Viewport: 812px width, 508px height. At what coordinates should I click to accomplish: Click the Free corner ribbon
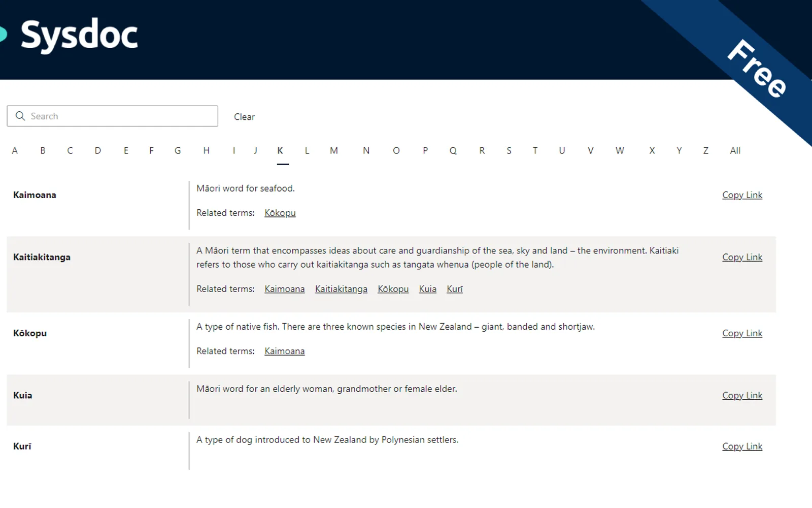click(x=756, y=68)
